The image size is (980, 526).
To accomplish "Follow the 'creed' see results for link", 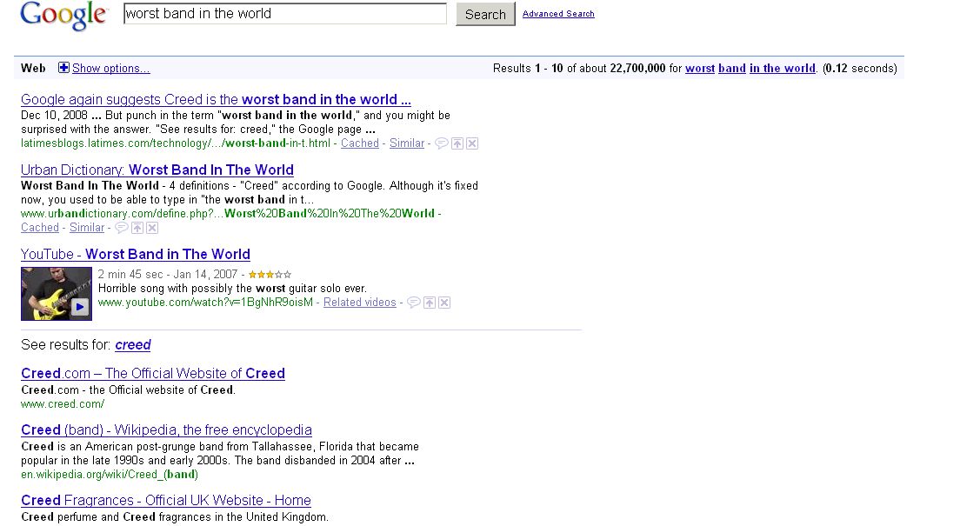I will (133, 345).
